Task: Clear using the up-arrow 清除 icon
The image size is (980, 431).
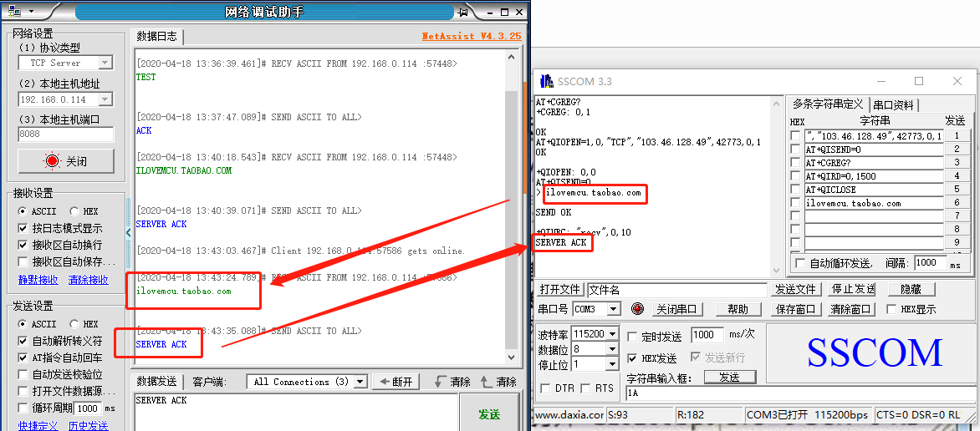Action: (498, 382)
